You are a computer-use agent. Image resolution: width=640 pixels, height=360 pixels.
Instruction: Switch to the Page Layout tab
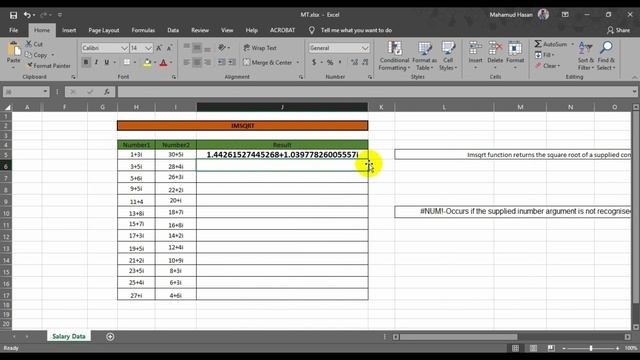click(x=104, y=30)
